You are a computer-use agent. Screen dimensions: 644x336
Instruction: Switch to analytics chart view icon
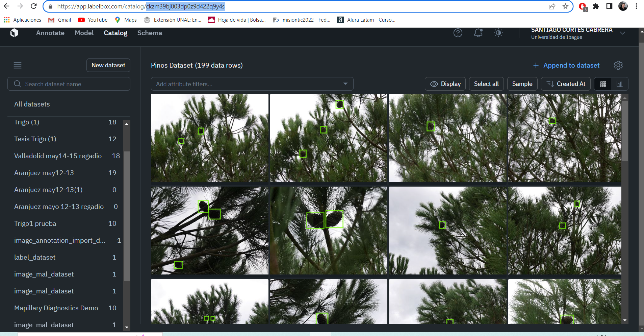pos(619,84)
